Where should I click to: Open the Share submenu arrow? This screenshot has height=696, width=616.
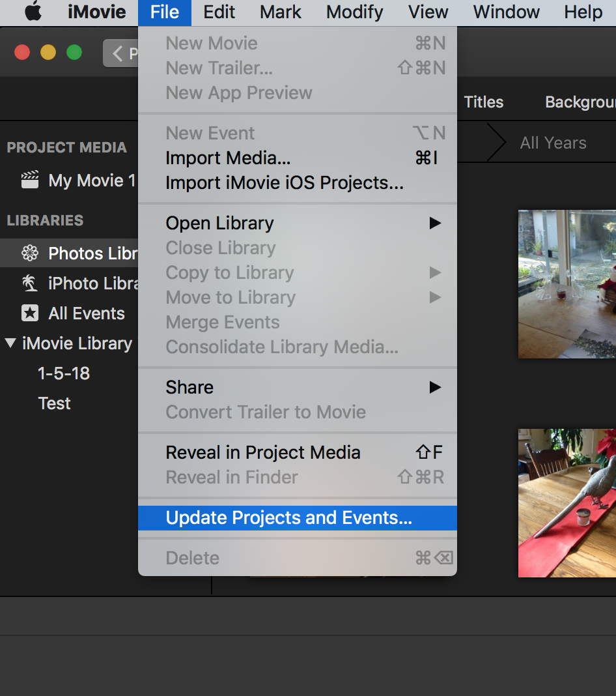point(434,387)
